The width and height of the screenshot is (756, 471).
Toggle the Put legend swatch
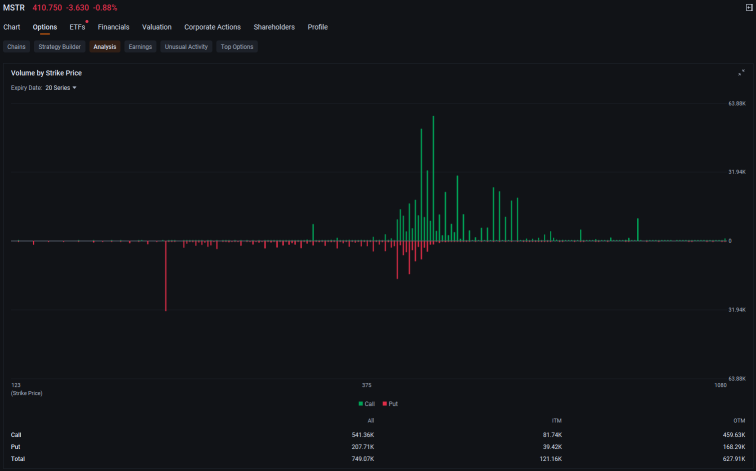384,404
